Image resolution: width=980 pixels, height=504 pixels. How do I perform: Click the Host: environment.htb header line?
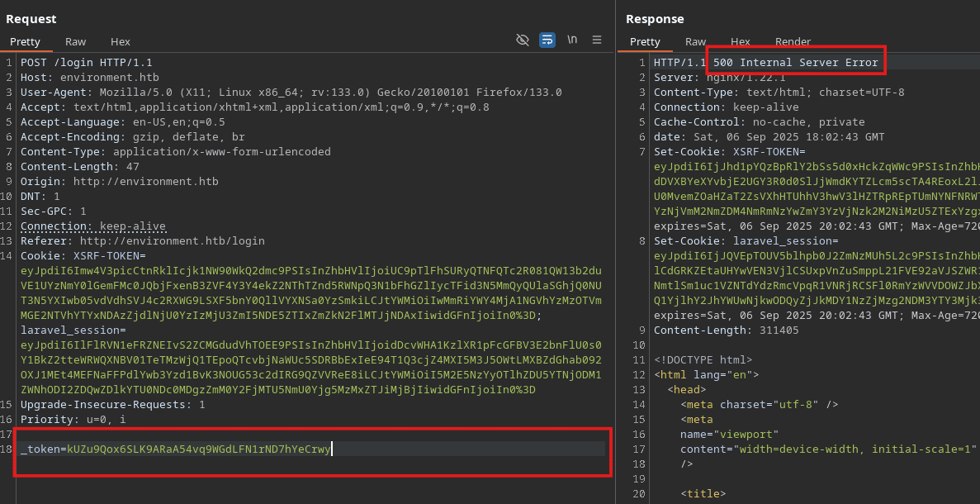(x=89, y=78)
